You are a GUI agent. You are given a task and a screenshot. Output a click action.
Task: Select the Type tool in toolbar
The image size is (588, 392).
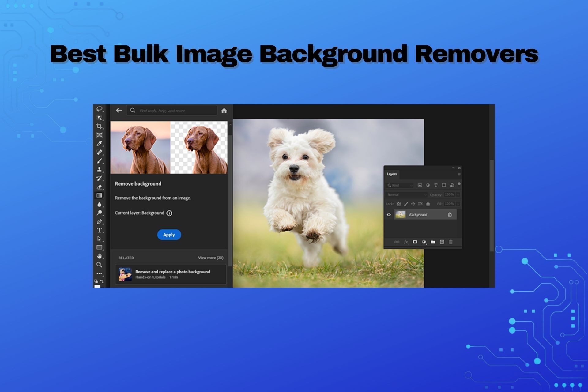tap(99, 230)
